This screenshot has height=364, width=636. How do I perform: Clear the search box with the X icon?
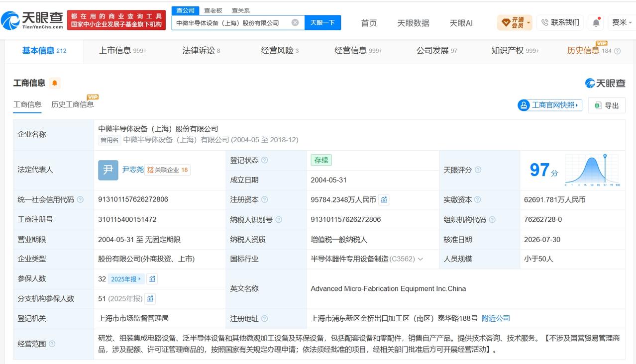(295, 22)
